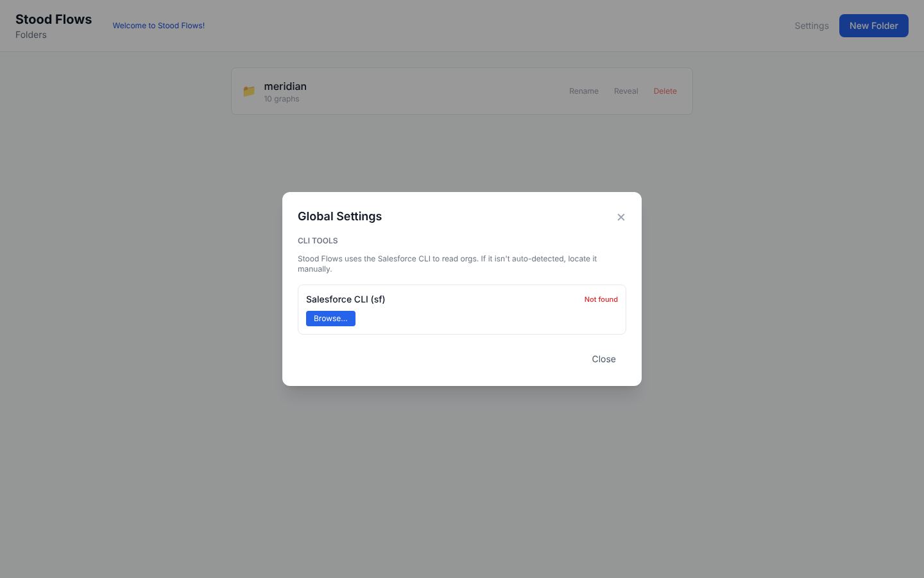
Task: Open the meridian folder name
Action: [x=285, y=86]
